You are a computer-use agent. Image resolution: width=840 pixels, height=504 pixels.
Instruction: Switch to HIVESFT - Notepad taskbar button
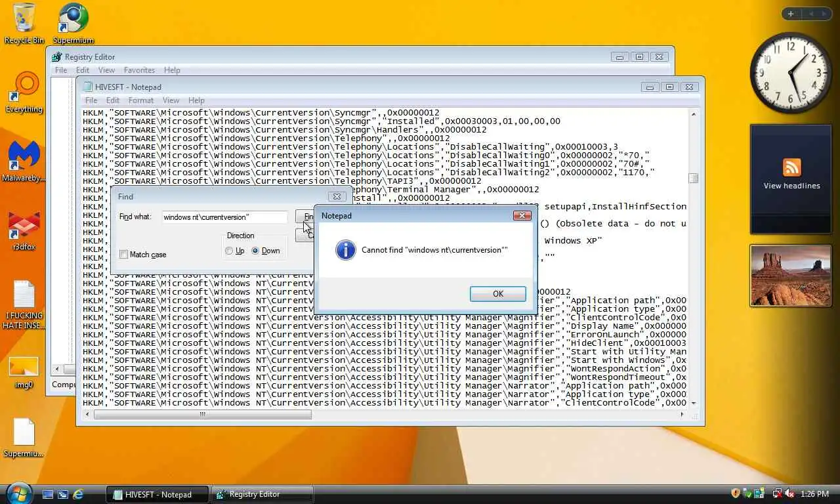click(x=157, y=494)
